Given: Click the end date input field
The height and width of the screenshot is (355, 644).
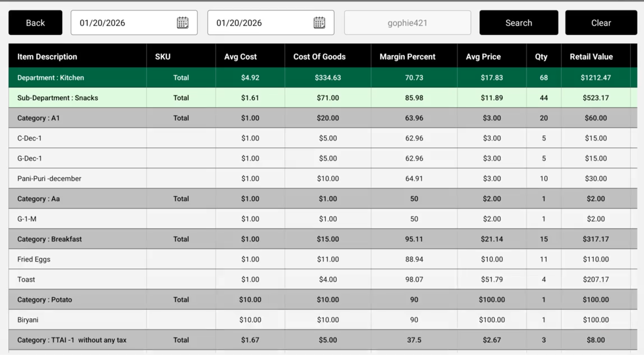Looking at the screenshot, I should [260, 23].
